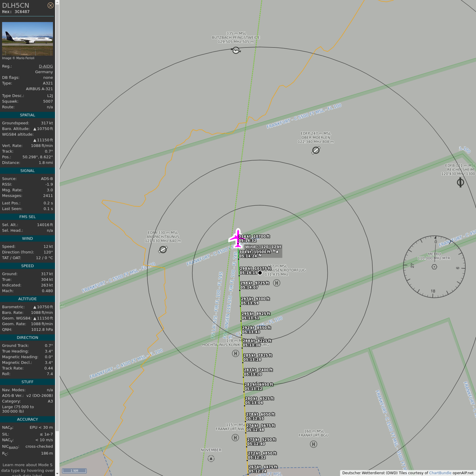Select the Reichelsheim EDFB airfield symbol
Viewport: 476px width, 476px height.
460,182
